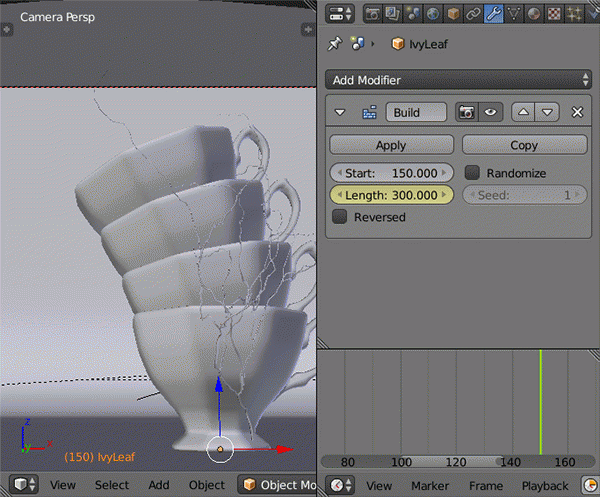Click the Copy modifier button

[524, 145]
